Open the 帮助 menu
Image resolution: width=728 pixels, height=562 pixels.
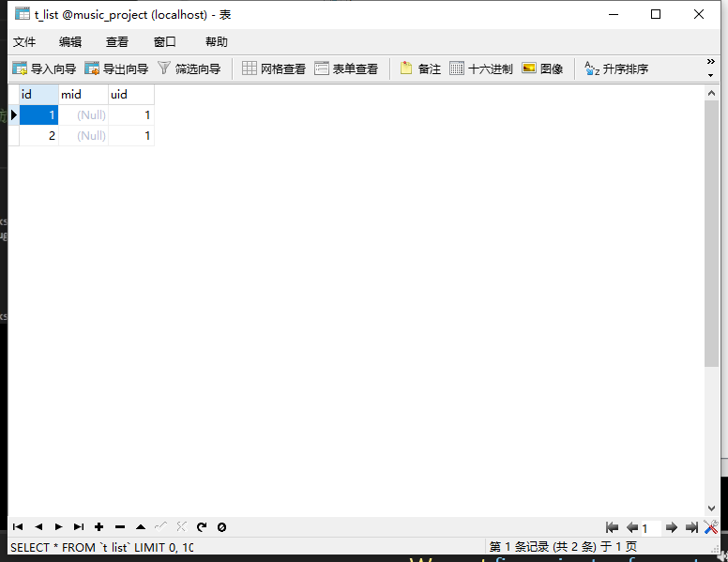tap(217, 42)
